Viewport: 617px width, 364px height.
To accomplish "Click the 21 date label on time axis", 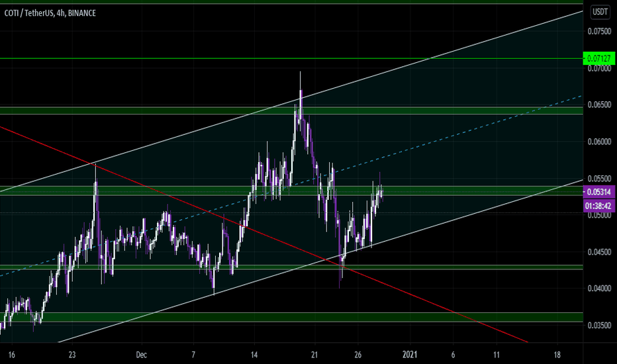I will [314, 355].
